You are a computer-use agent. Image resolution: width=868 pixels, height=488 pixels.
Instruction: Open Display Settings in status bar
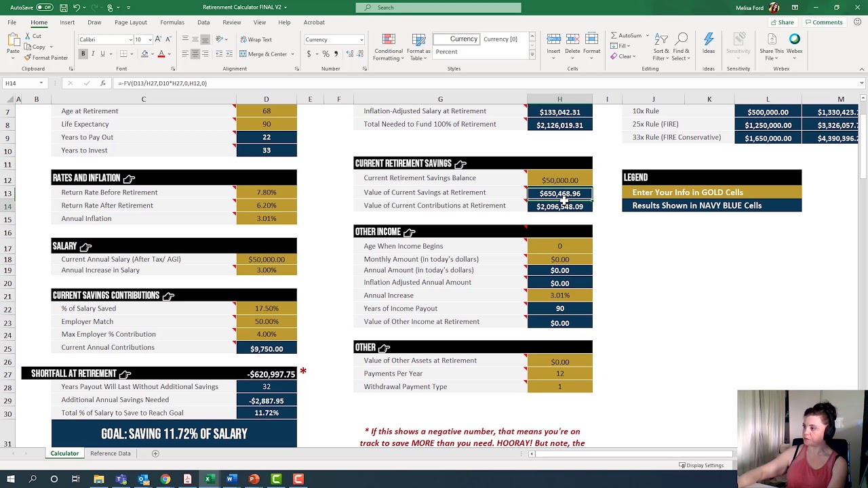click(x=701, y=466)
